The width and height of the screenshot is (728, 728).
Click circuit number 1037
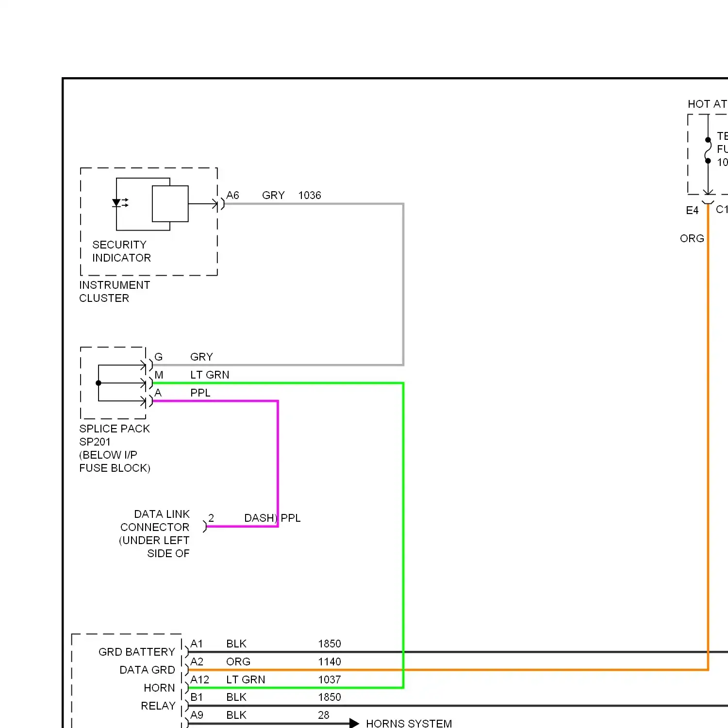tap(330, 679)
